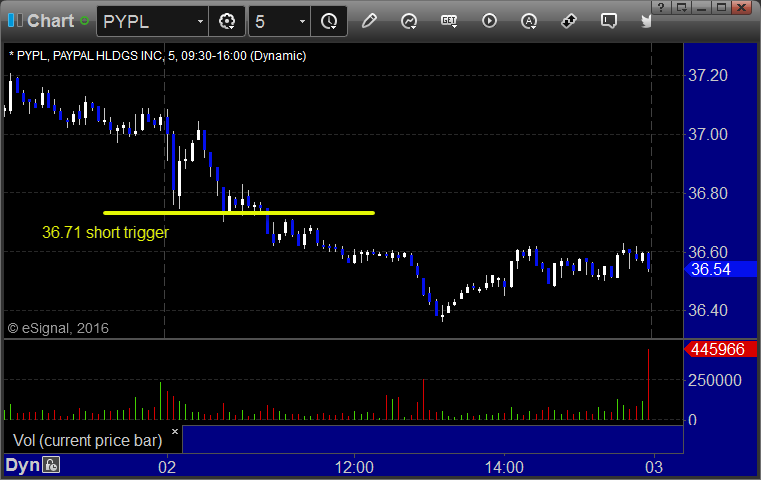The image size is (761, 480).
Task: Click the 36.40 price axis label
Action: 708,311
